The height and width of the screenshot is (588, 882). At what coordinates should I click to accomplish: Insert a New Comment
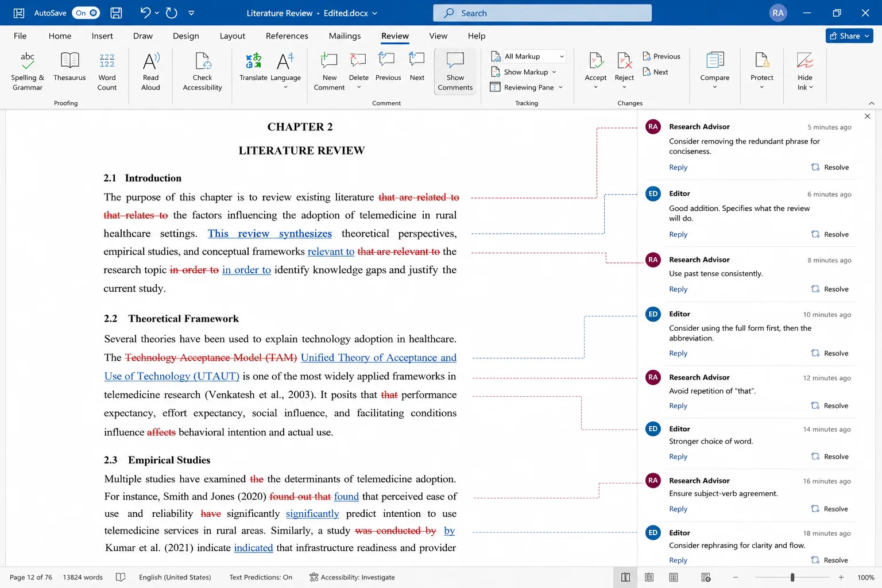(329, 71)
